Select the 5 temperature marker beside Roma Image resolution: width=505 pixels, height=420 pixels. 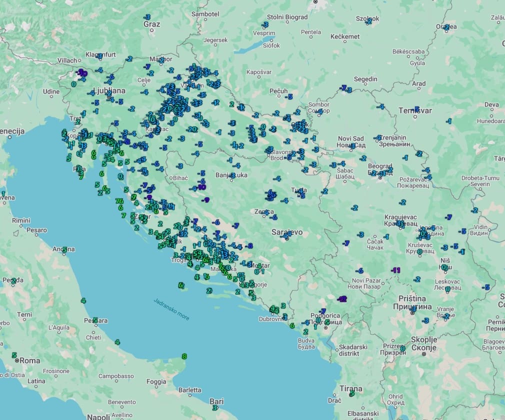click(x=14, y=355)
